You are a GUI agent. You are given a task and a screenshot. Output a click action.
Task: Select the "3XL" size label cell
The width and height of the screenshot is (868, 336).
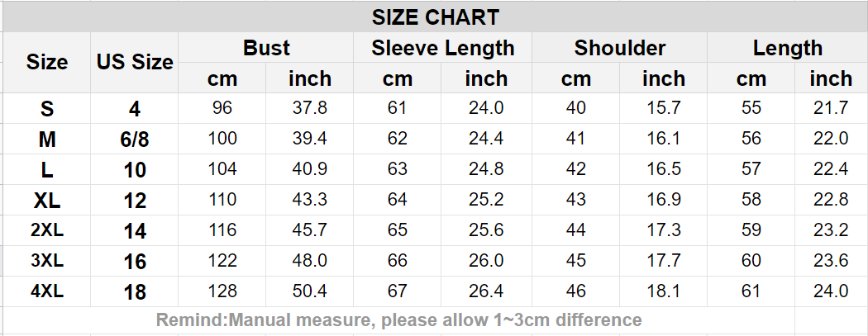(47, 261)
